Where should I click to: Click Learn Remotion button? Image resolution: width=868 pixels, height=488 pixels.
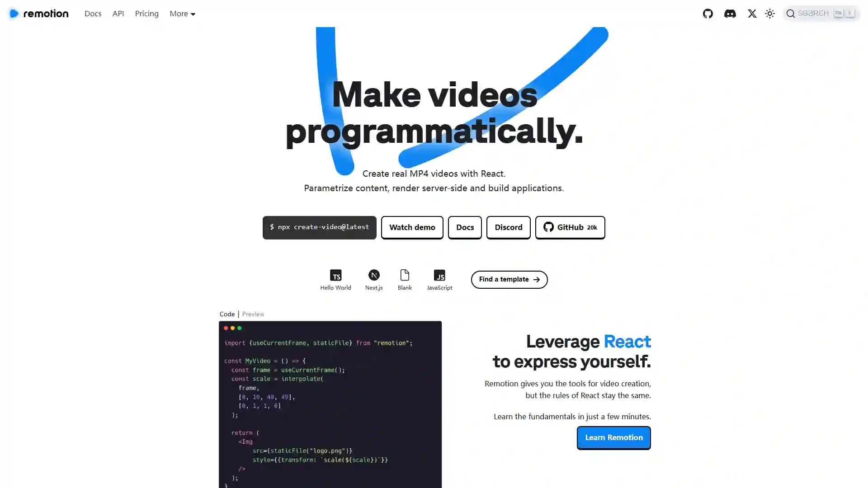point(613,437)
